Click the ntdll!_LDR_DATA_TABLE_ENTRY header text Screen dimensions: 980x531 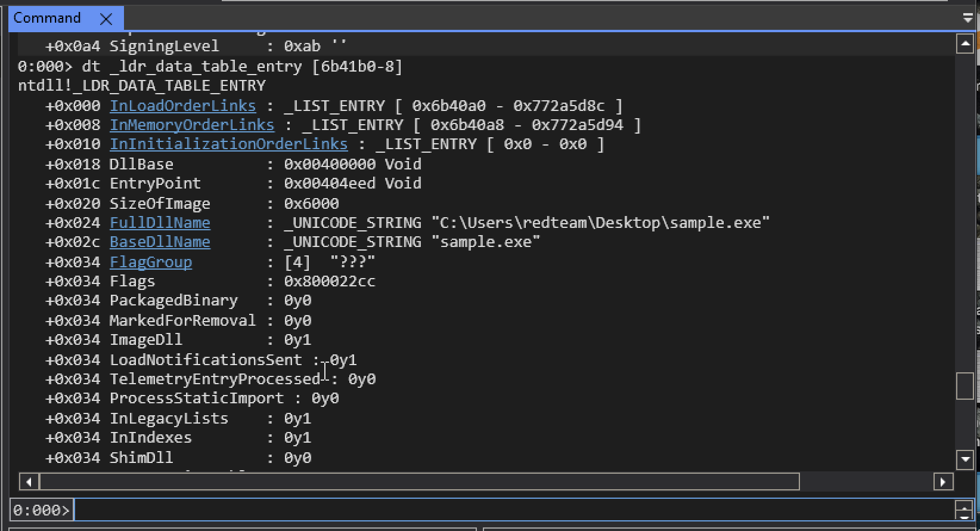pos(142,85)
